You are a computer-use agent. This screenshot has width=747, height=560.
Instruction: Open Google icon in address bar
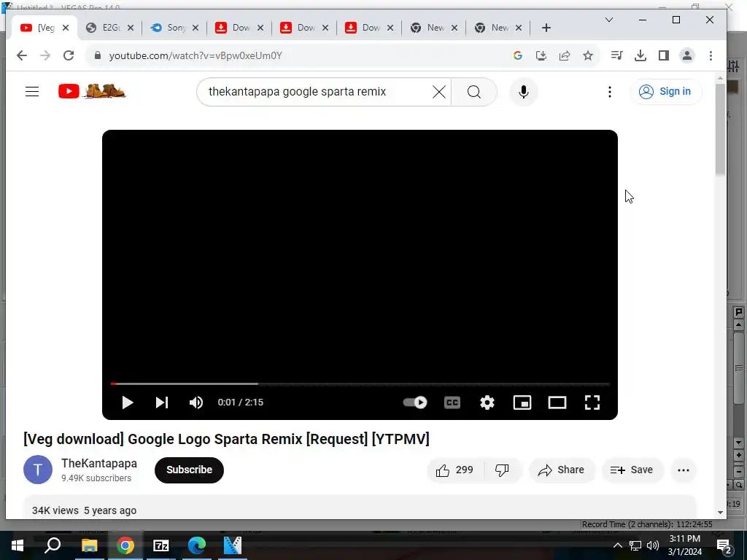pyautogui.click(x=518, y=55)
